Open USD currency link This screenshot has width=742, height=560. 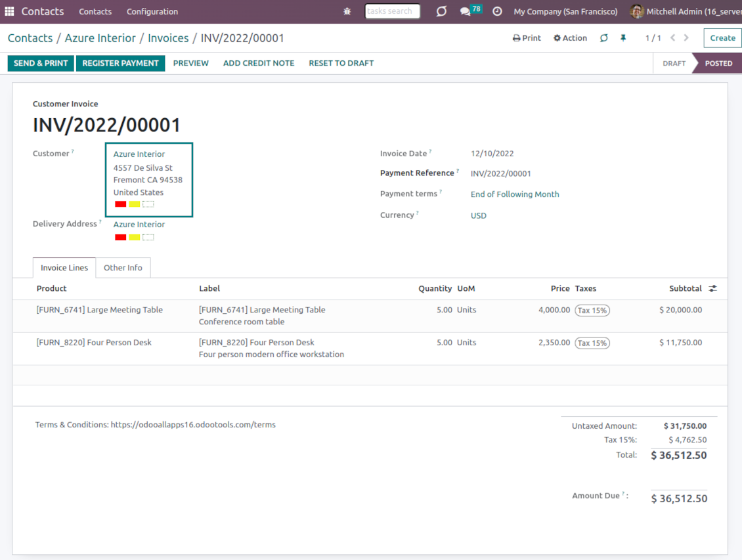coord(479,216)
